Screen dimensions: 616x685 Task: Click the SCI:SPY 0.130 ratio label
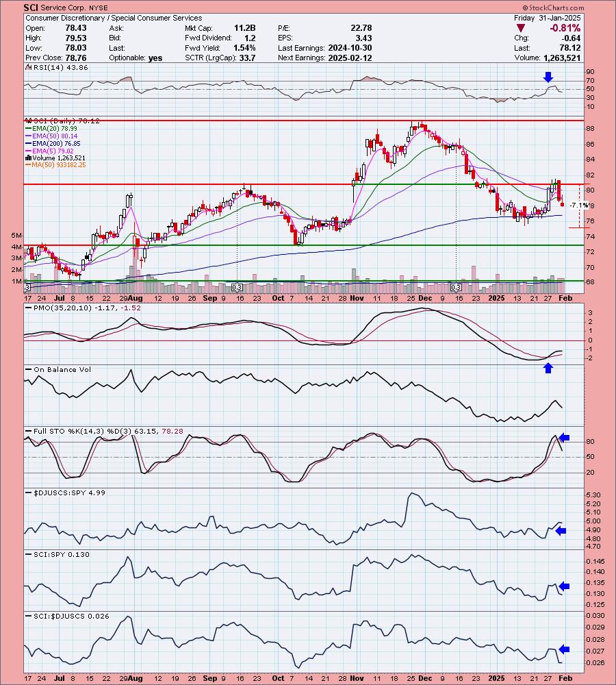click(x=61, y=554)
